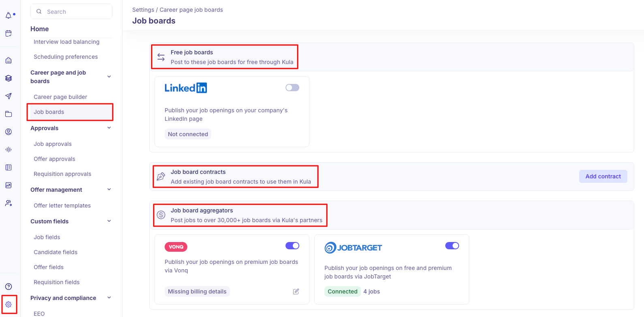Open the folder icon in left rail
Image resolution: width=644 pixels, height=317 pixels.
9,114
